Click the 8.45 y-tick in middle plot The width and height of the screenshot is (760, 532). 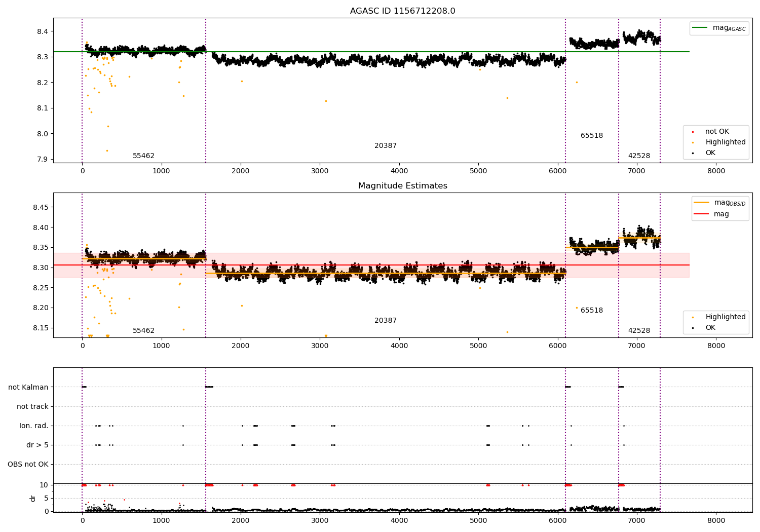(41, 208)
